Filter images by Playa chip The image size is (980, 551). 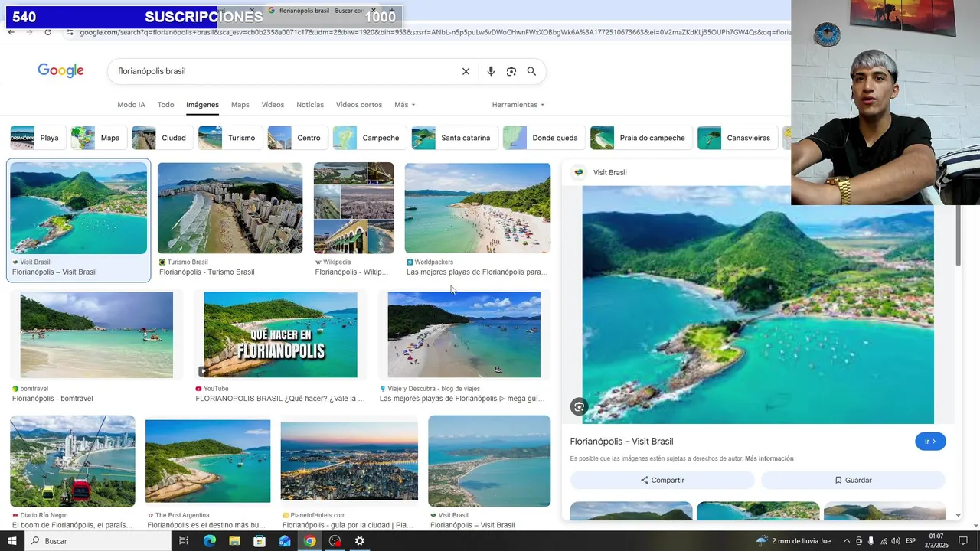coord(37,138)
